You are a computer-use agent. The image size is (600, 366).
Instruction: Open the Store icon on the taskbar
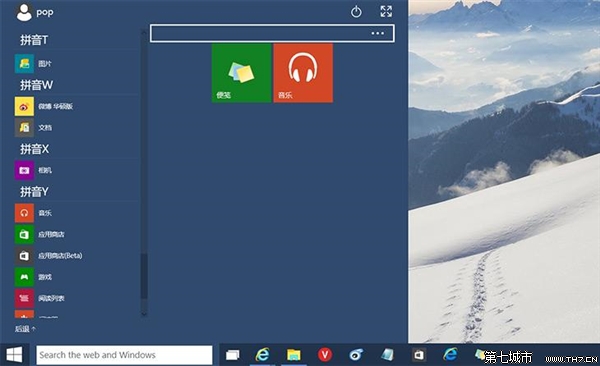pyautogui.click(x=419, y=355)
